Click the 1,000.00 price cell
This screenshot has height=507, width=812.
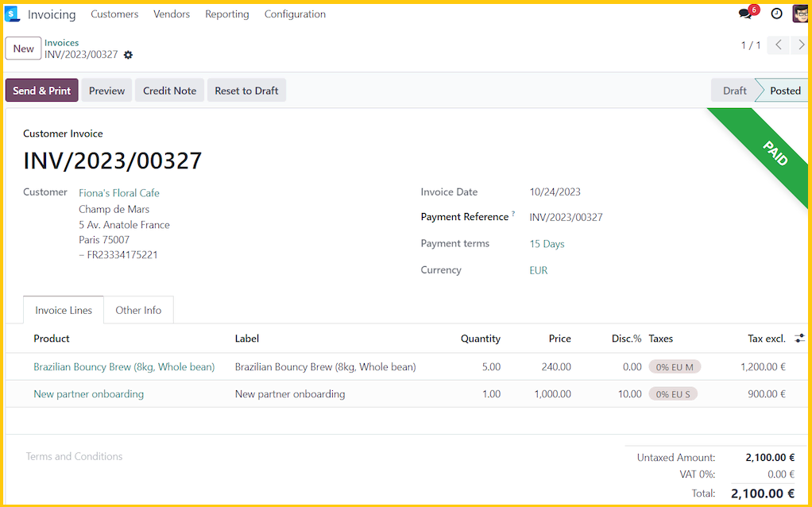point(552,394)
